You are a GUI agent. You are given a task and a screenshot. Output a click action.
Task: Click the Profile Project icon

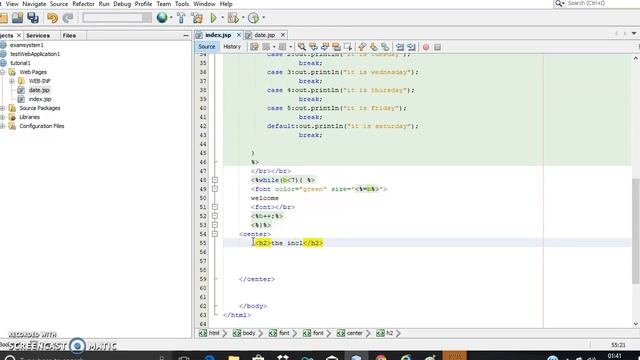coord(253,18)
